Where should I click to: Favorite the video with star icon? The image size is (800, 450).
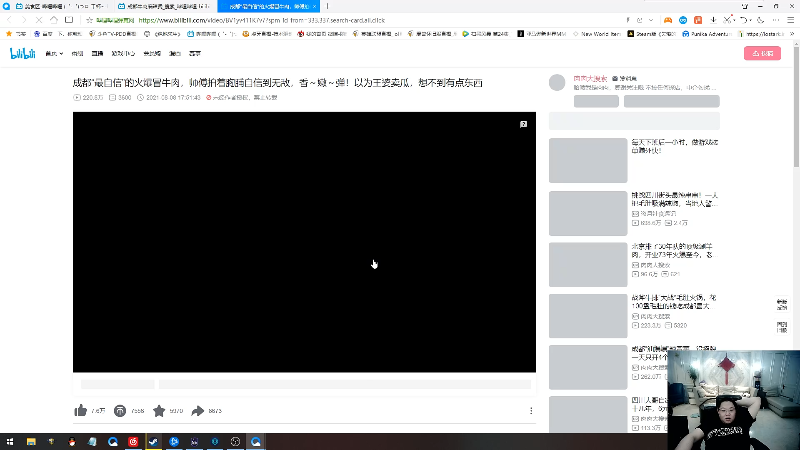(159, 411)
